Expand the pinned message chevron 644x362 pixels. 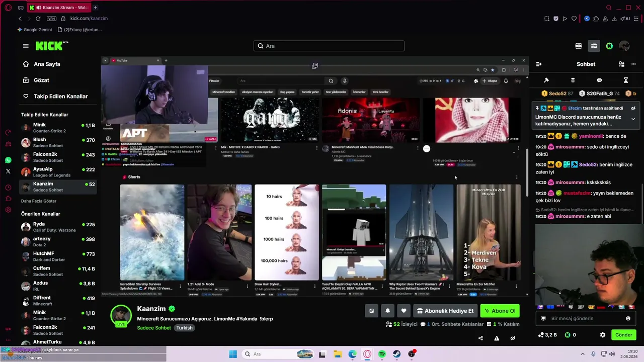pos(633,119)
